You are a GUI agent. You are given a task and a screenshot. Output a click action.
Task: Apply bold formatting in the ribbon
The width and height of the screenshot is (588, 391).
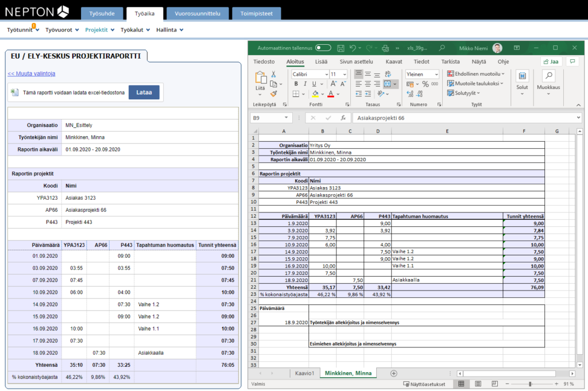click(296, 83)
